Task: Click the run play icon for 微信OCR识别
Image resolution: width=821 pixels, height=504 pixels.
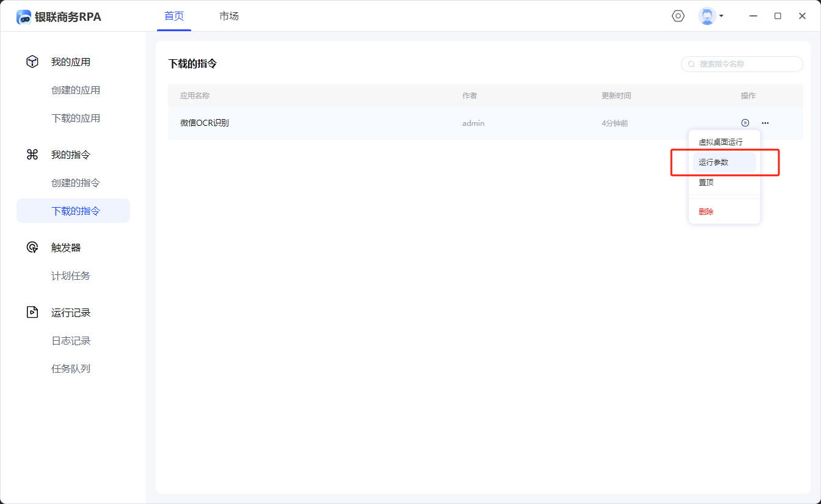Action: (745, 123)
